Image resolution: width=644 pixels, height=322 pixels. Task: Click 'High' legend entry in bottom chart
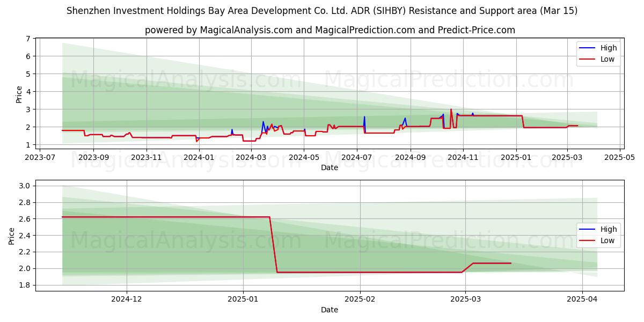609,229
